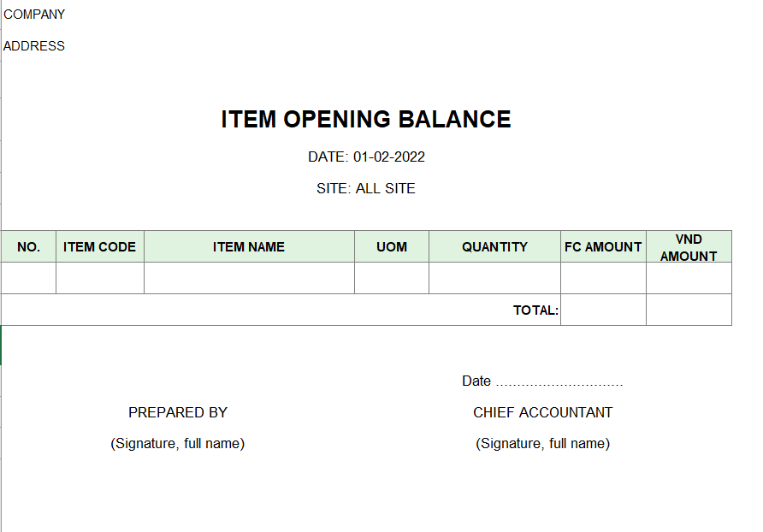Click the DATE: 01-02-2022 cell
Viewport: 763px width, 532px height.
click(366, 157)
